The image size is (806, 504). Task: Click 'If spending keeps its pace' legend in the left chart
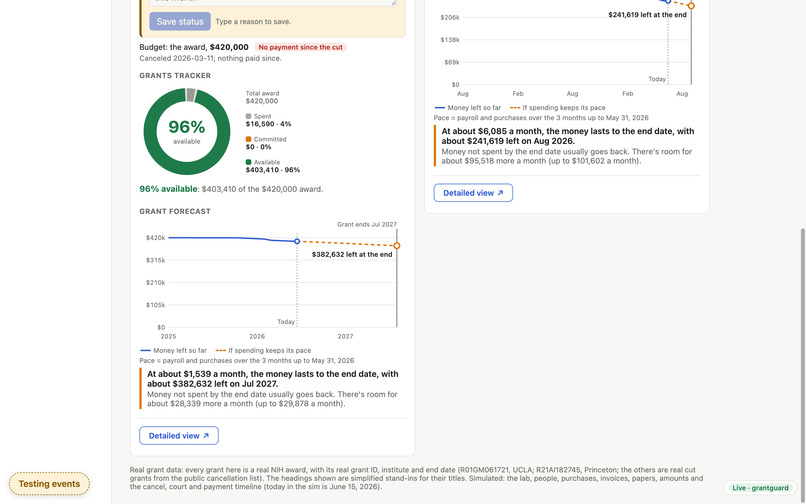coord(263,350)
